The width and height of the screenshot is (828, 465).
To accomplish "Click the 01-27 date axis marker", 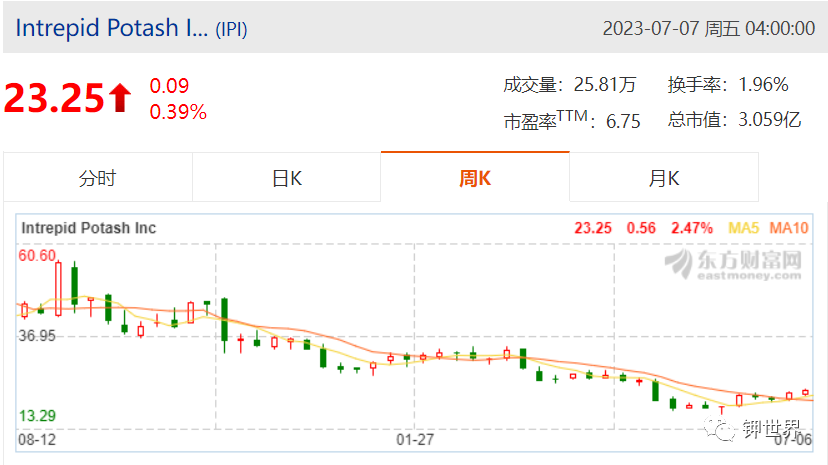I will click(x=415, y=439).
